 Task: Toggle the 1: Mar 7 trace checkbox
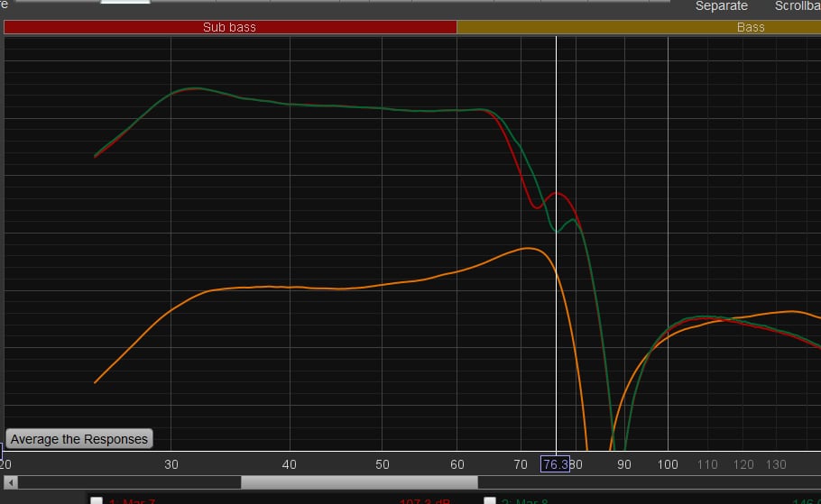coord(97,501)
